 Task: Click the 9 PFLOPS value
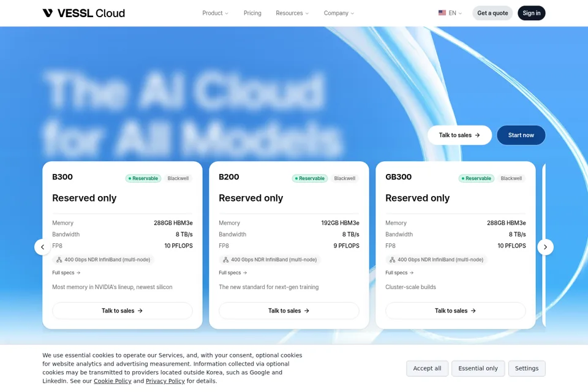pos(346,246)
